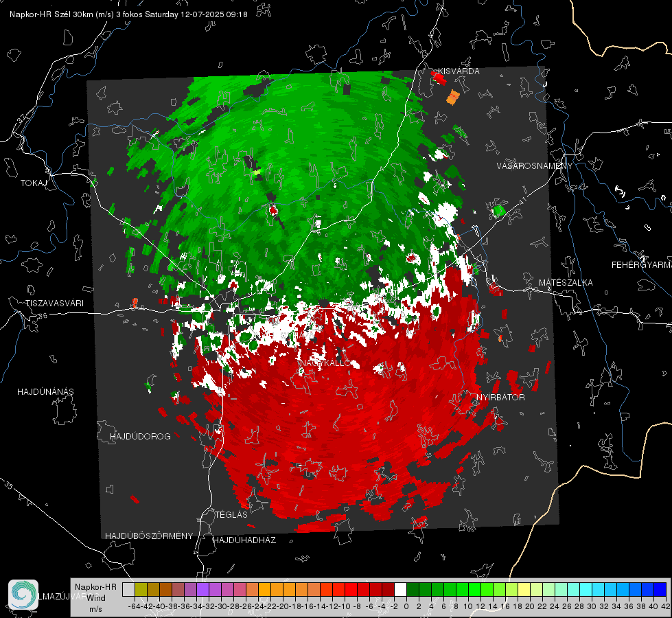The width and height of the screenshot is (672, 618).
Task: Click the NAGYKÁLLÓ label on the radar
Action: [325, 363]
